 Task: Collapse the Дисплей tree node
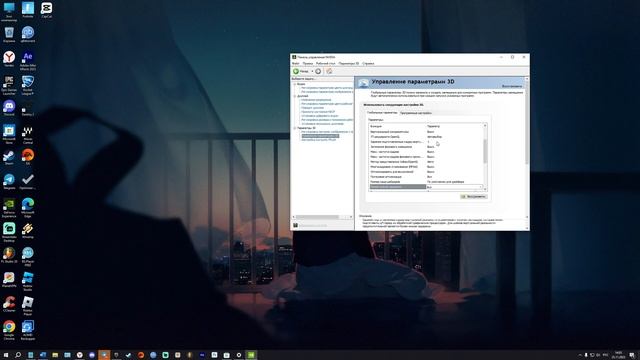point(295,96)
